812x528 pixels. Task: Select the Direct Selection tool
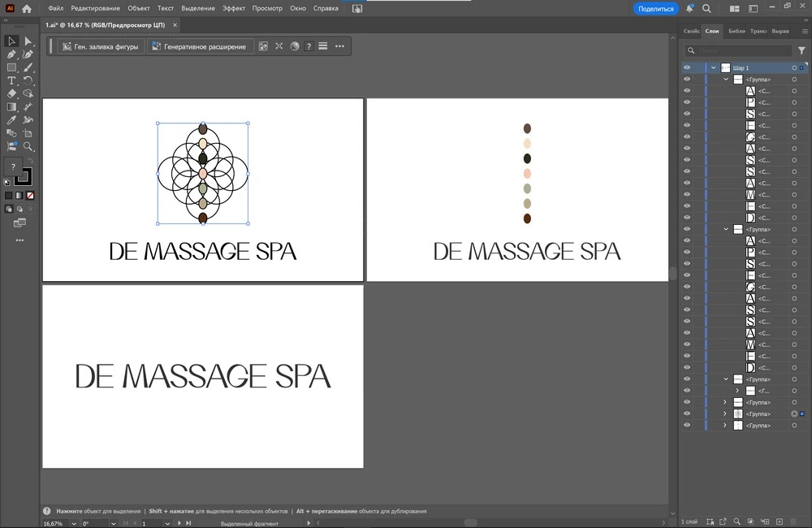pos(28,41)
